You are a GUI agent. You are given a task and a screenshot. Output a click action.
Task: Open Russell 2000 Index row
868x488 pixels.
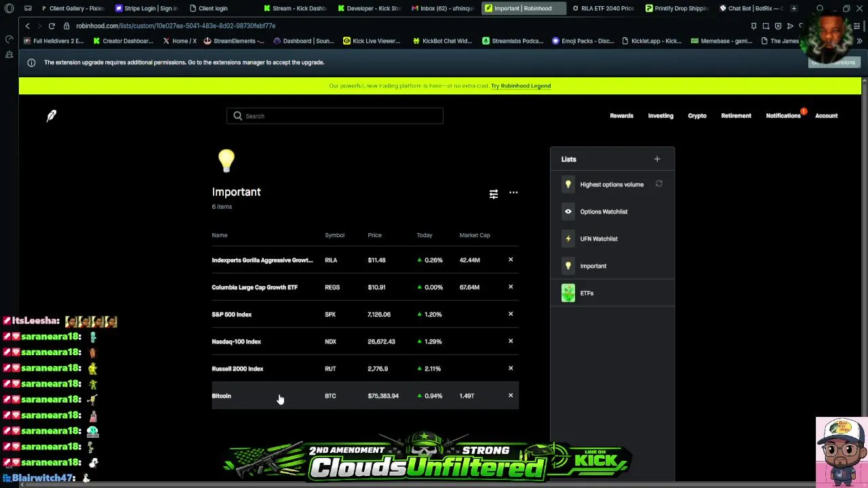(x=365, y=369)
